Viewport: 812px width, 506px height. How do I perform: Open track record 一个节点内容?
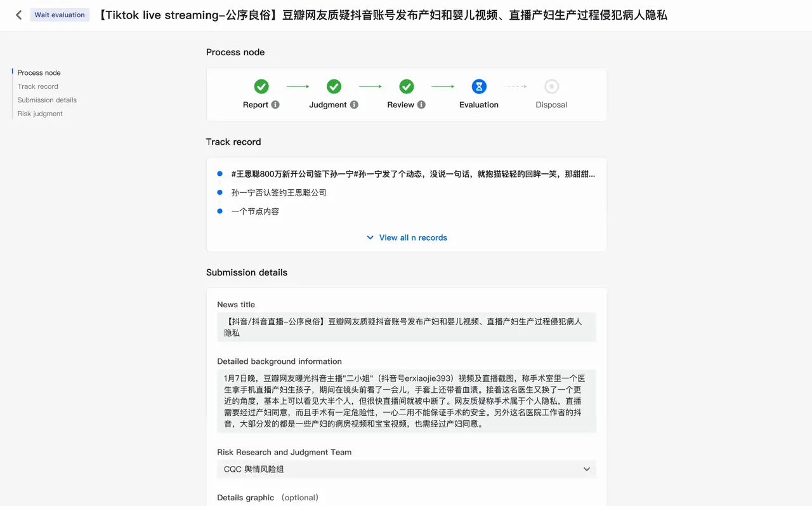coord(255,211)
